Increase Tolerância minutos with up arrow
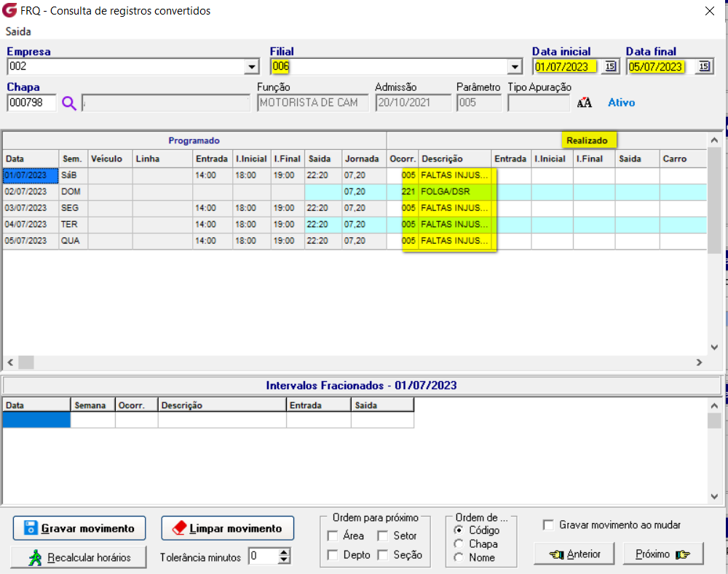The width and height of the screenshot is (728, 574). point(284,552)
